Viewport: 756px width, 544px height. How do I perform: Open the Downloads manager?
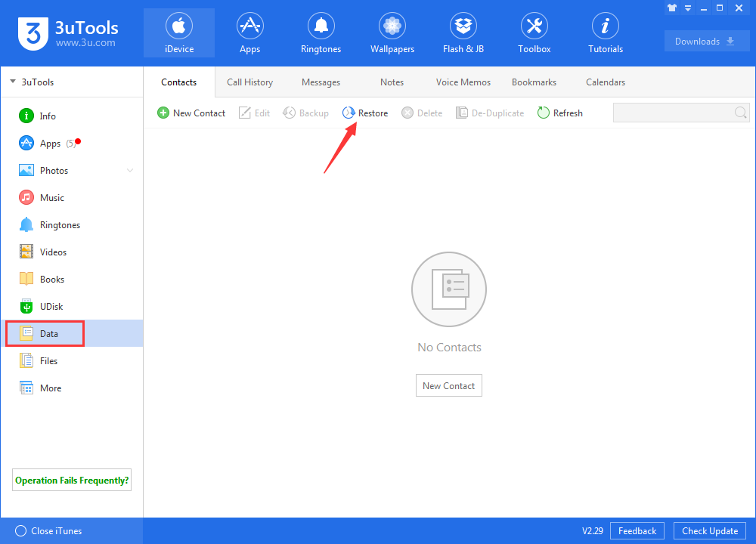[706, 41]
